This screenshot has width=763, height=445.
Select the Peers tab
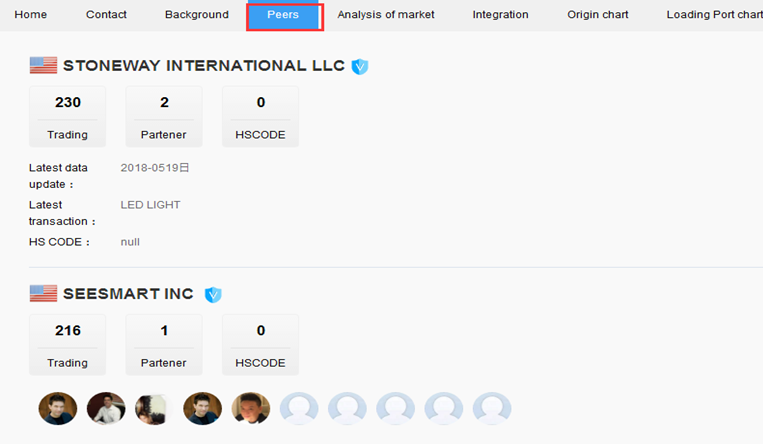tap(283, 16)
